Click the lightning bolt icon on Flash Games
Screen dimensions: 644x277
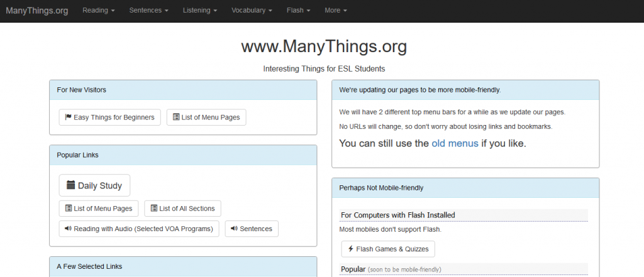click(x=351, y=249)
